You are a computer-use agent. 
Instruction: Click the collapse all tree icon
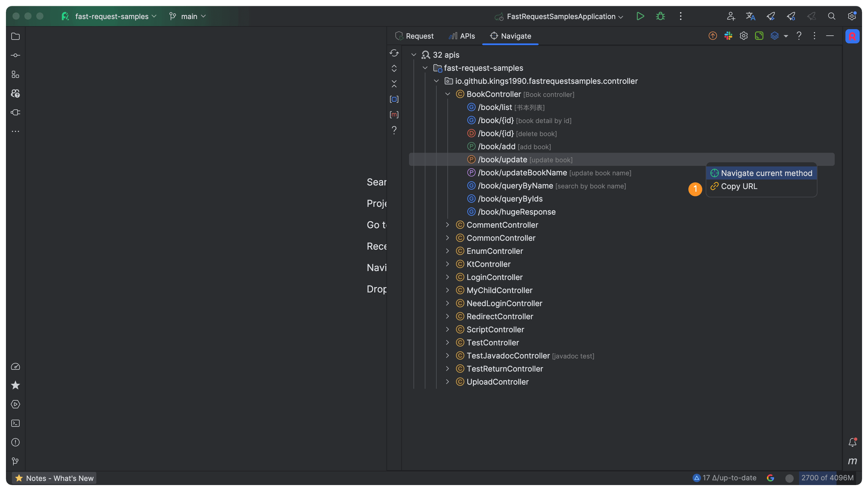[394, 84]
